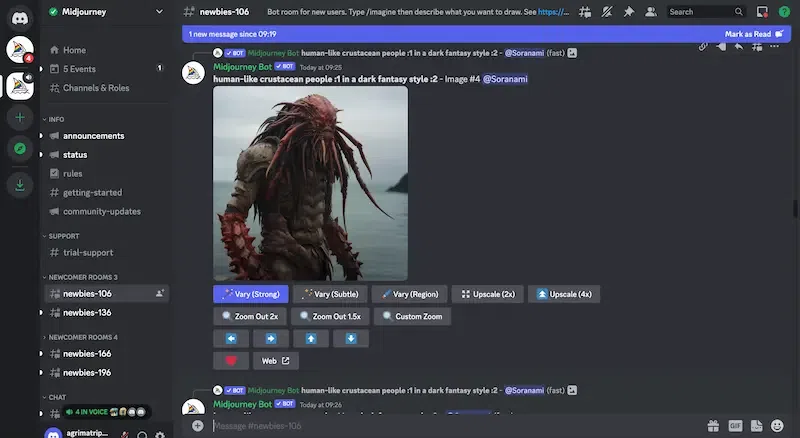
Task: Open the gift Nitro icon
Action: point(713,426)
